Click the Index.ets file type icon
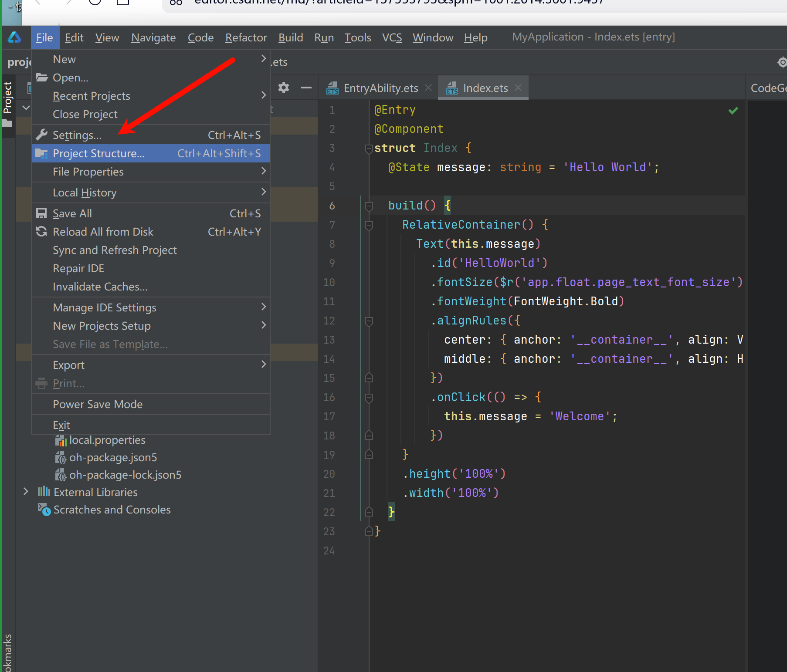The height and width of the screenshot is (672, 787). 452,88
